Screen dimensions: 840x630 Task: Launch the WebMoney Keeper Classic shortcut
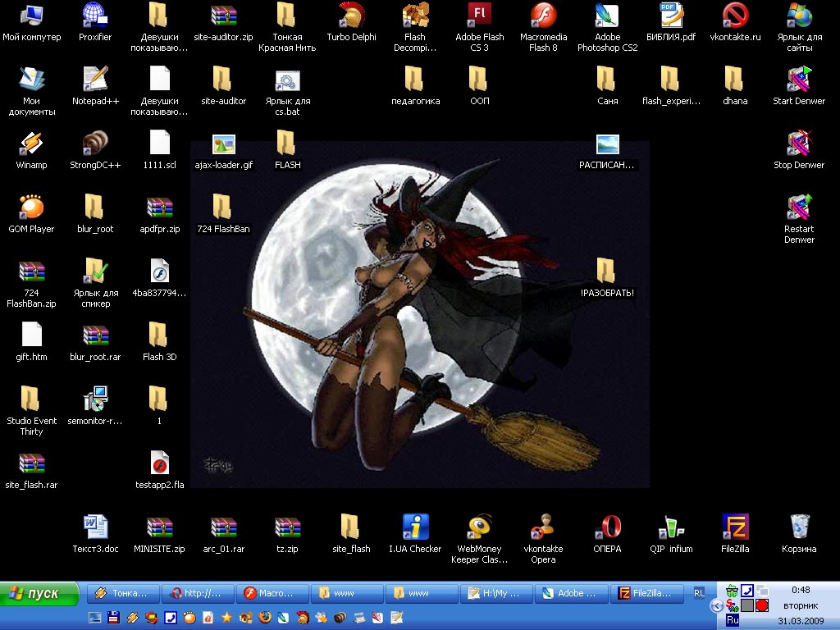coord(479,538)
